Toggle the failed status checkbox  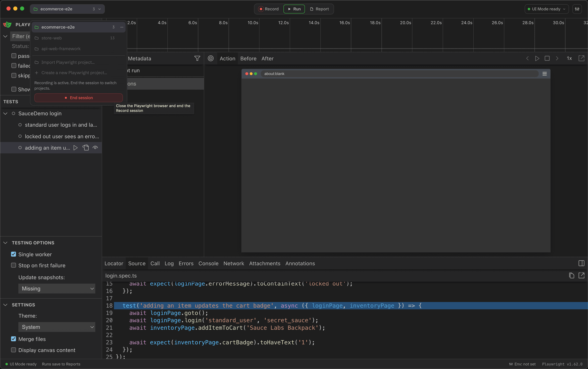(14, 65)
